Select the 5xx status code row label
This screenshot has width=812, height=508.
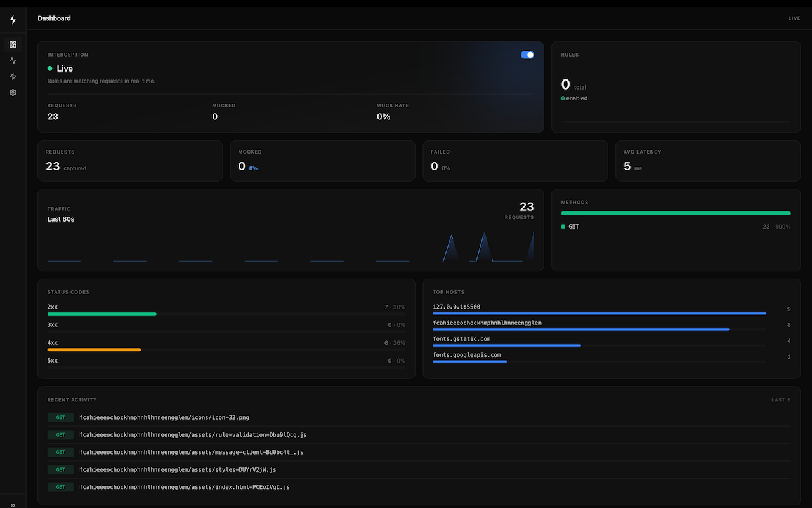(x=53, y=361)
